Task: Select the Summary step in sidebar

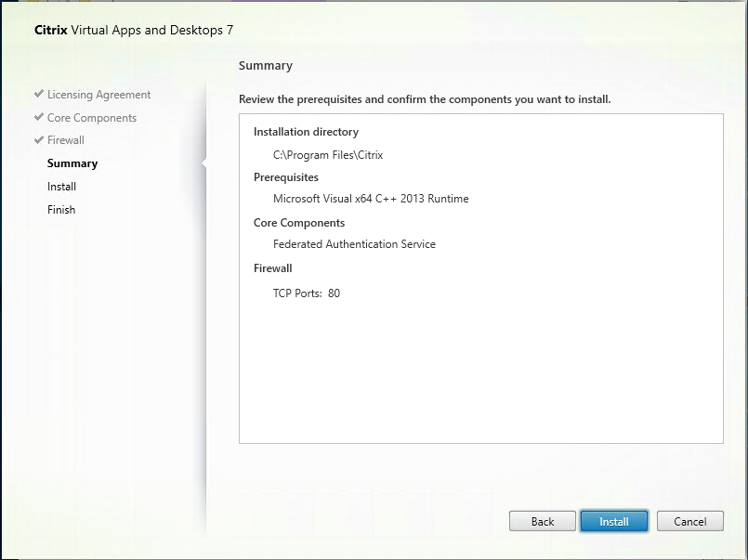Action: 72,163
